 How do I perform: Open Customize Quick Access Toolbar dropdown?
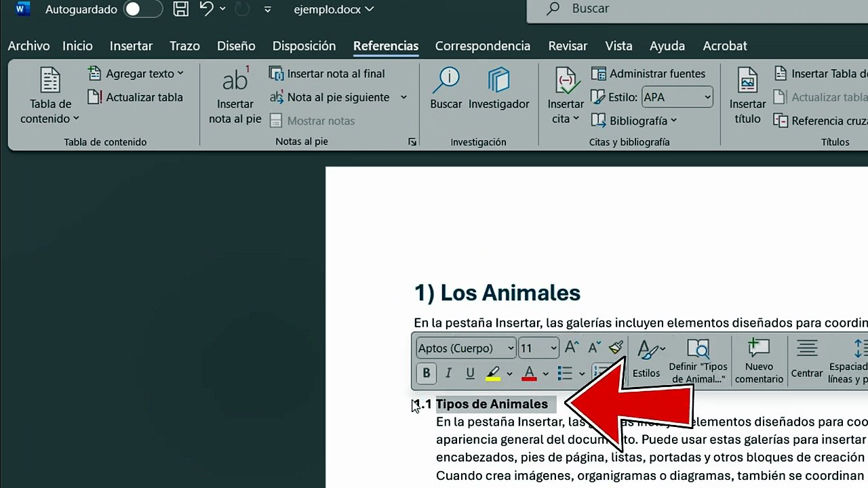[268, 9]
